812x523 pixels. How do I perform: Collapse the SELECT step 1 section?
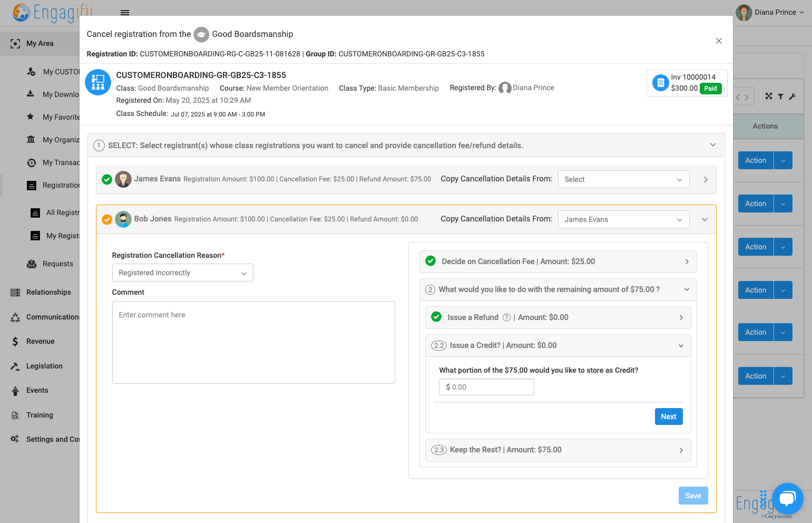713,144
